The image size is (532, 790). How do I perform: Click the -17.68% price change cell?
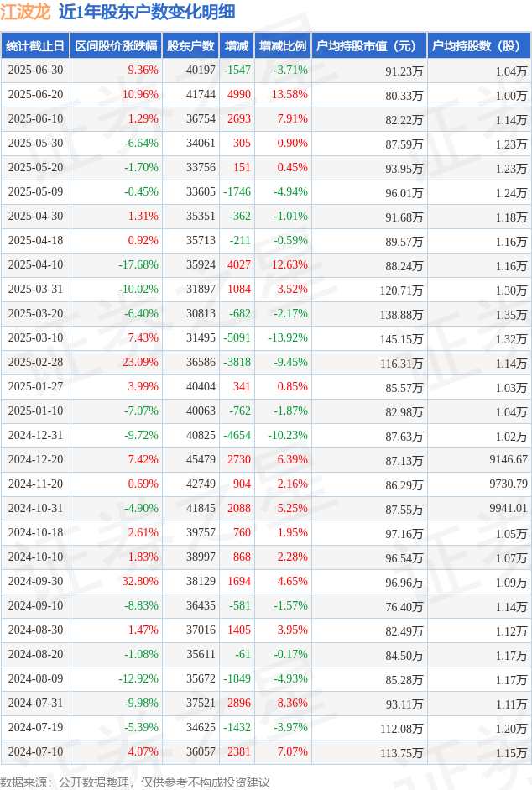138,265
